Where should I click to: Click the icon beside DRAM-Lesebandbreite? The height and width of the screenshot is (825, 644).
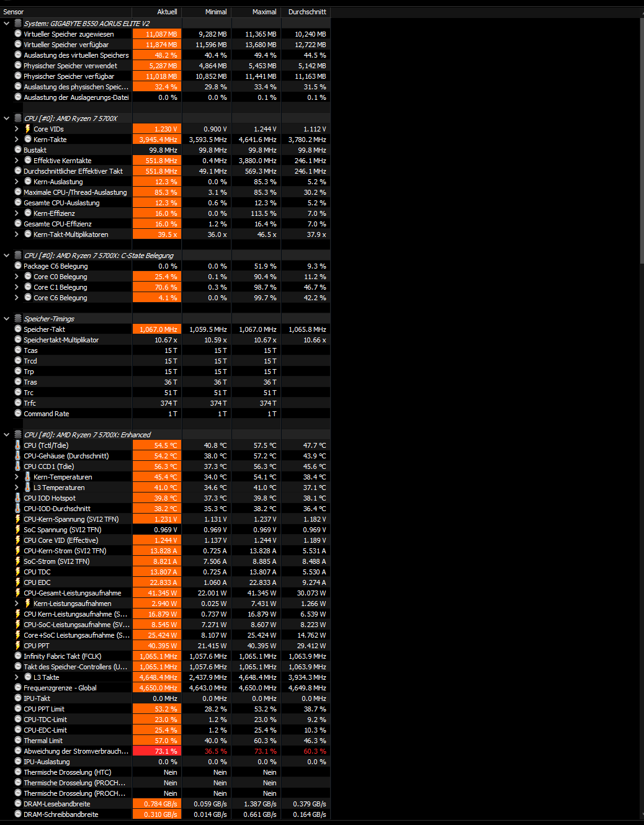coord(18,803)
